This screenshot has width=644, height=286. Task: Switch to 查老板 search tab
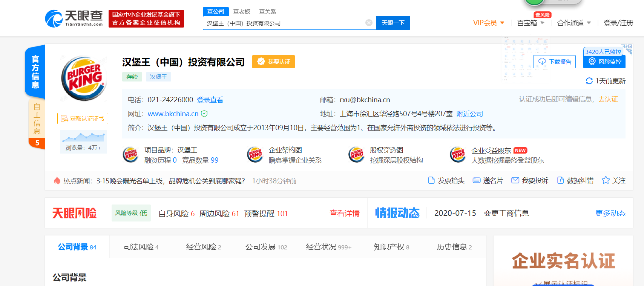pos(242,12)
